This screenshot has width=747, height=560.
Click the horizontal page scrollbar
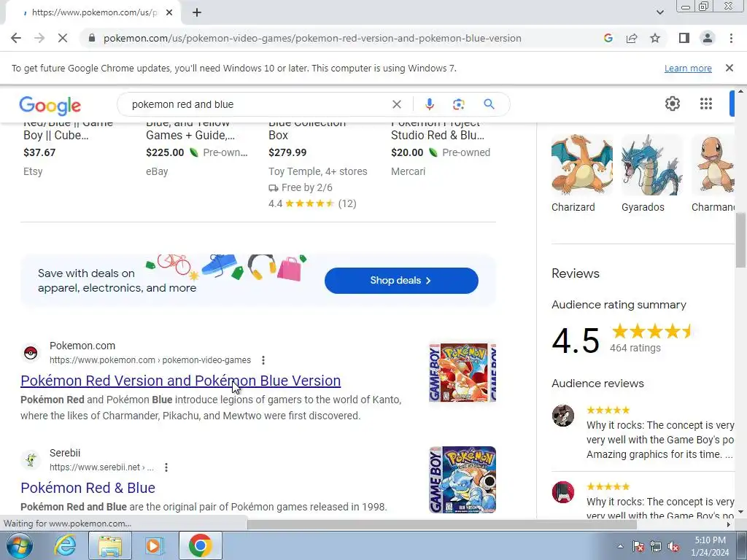click(x=442, y=524)
